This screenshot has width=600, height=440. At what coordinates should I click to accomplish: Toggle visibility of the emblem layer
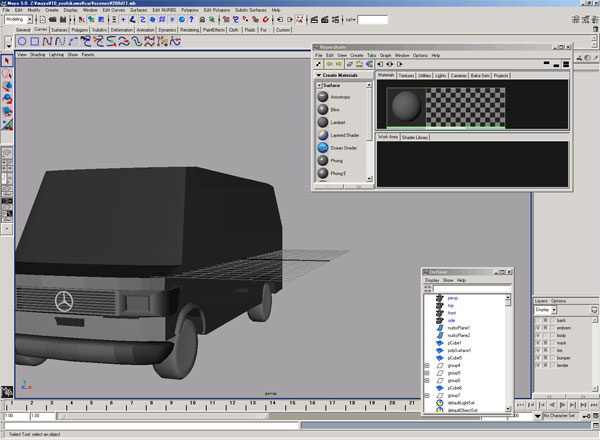coord(538,328)
